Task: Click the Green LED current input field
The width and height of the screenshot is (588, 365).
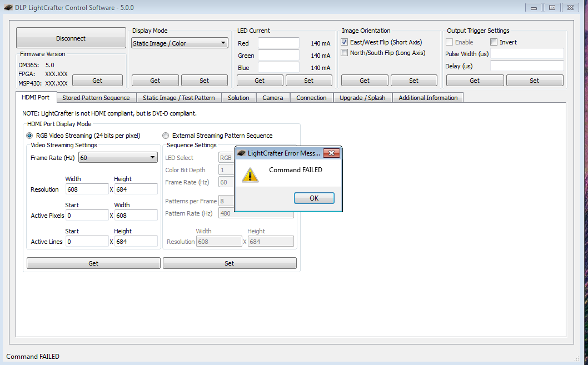Action: click(278, 55)
